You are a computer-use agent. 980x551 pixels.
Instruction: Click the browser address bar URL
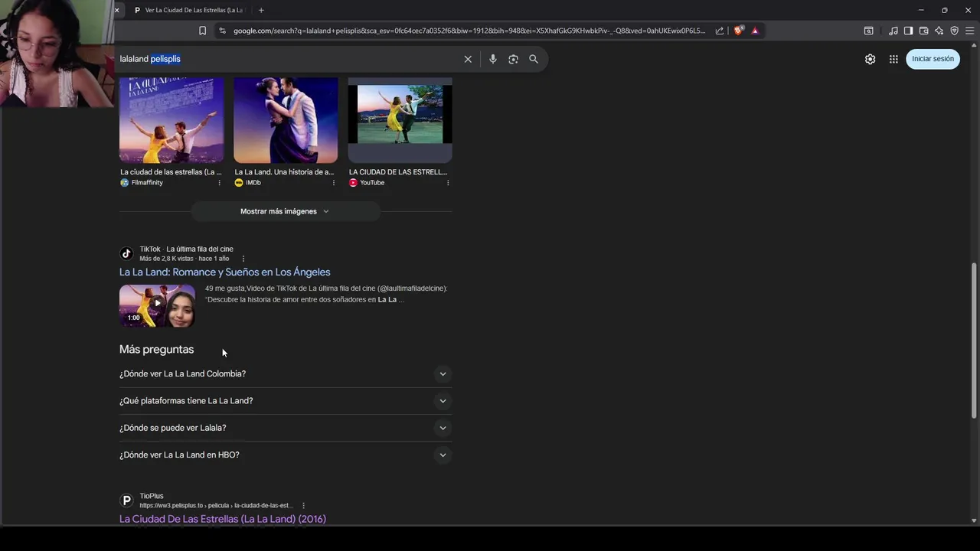[x=469, y=31]
